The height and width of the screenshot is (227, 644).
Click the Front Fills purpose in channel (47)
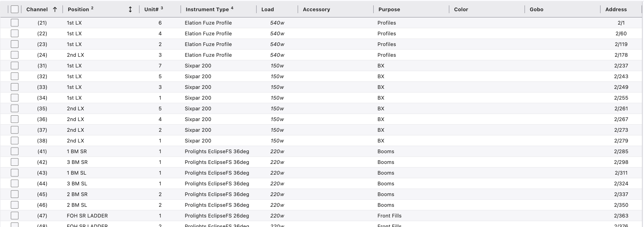click(389, 216)
